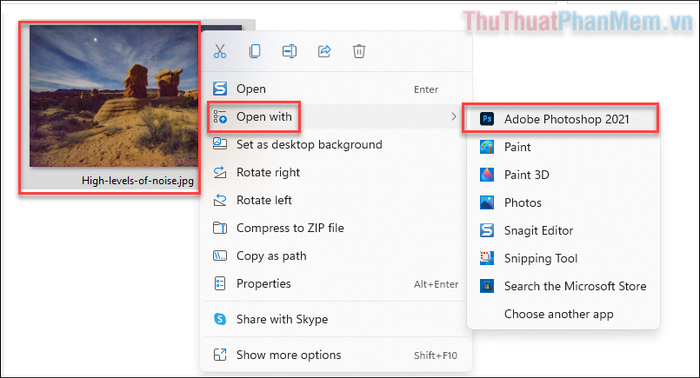The height and width of the screenshot is (378, 700).
Task: Expand the Open with submenu arrow
Action: [x=454, y=116]
